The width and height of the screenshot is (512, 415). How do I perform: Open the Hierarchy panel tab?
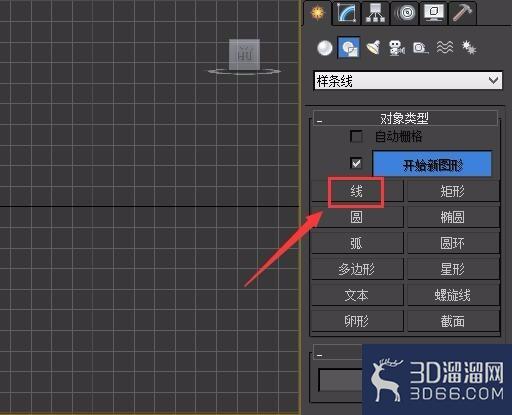coord(375,13)
